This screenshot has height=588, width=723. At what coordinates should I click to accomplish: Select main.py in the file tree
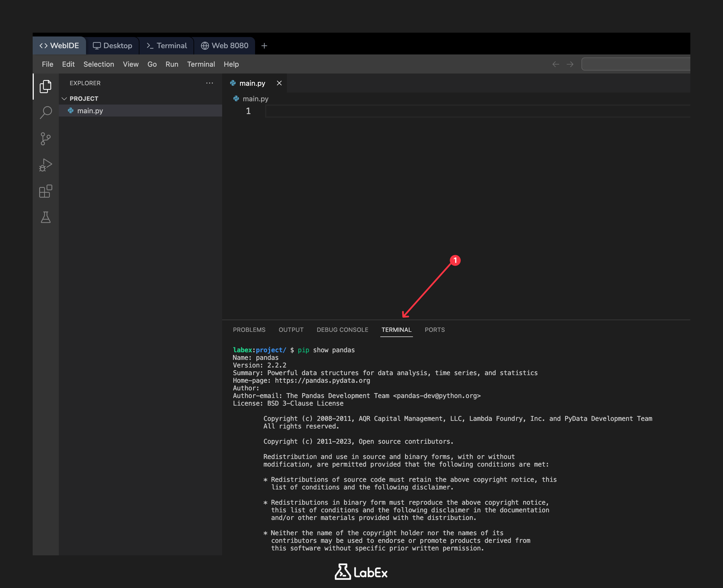point(90,111)
